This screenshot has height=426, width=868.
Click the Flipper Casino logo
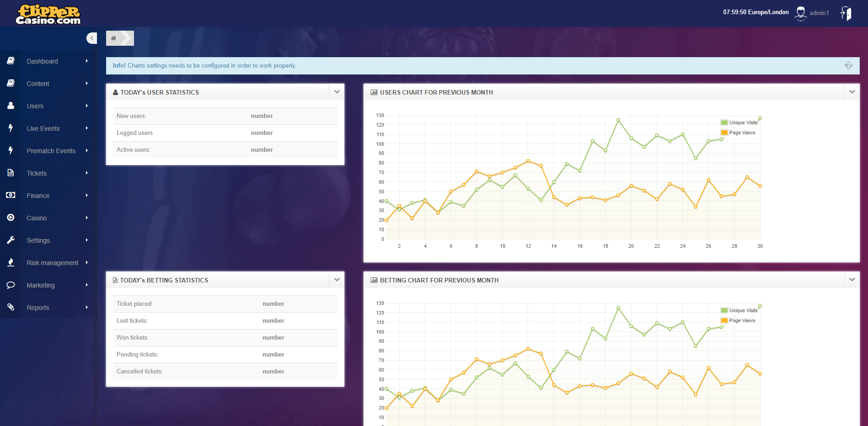[x=48, y=14]
